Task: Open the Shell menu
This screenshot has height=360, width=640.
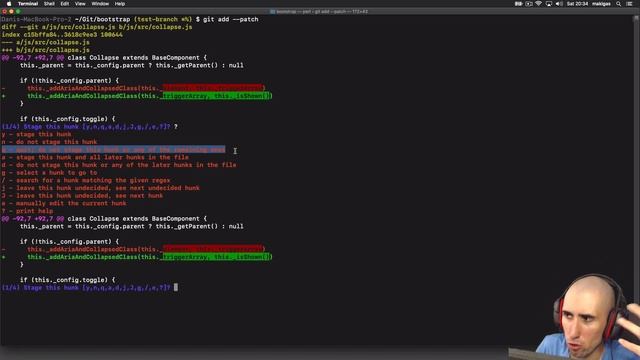Action: pyautogui.click(x=49, y=4)
